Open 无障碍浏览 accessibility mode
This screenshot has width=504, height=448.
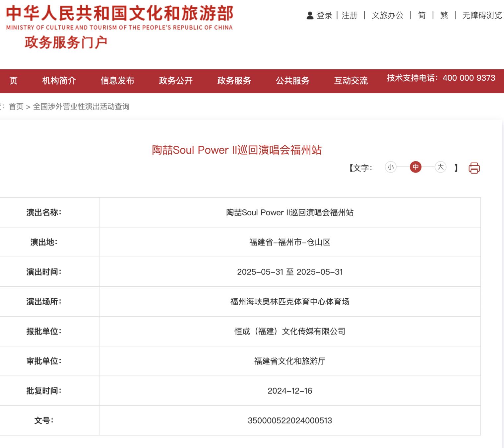[x=482, y=16]
